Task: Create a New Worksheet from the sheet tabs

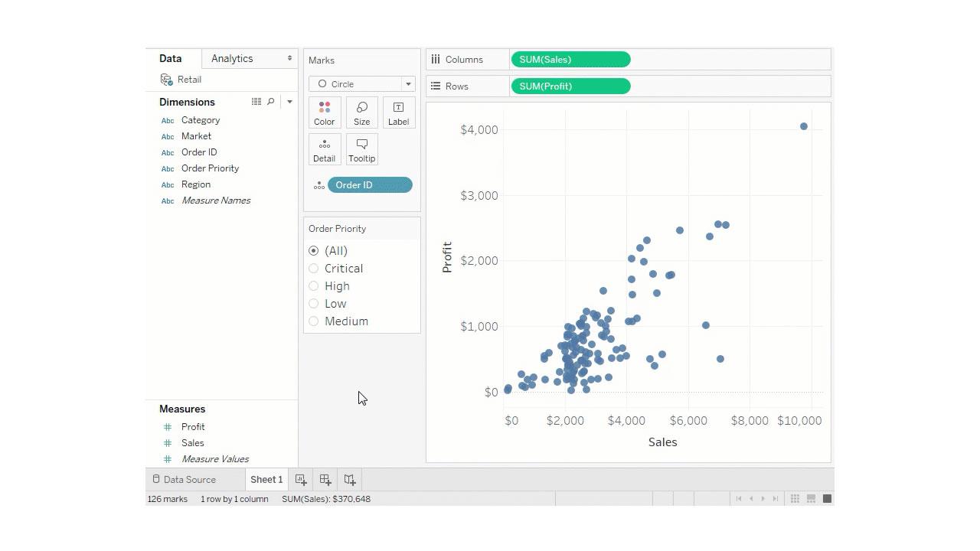Action: (x=301, y=479)
